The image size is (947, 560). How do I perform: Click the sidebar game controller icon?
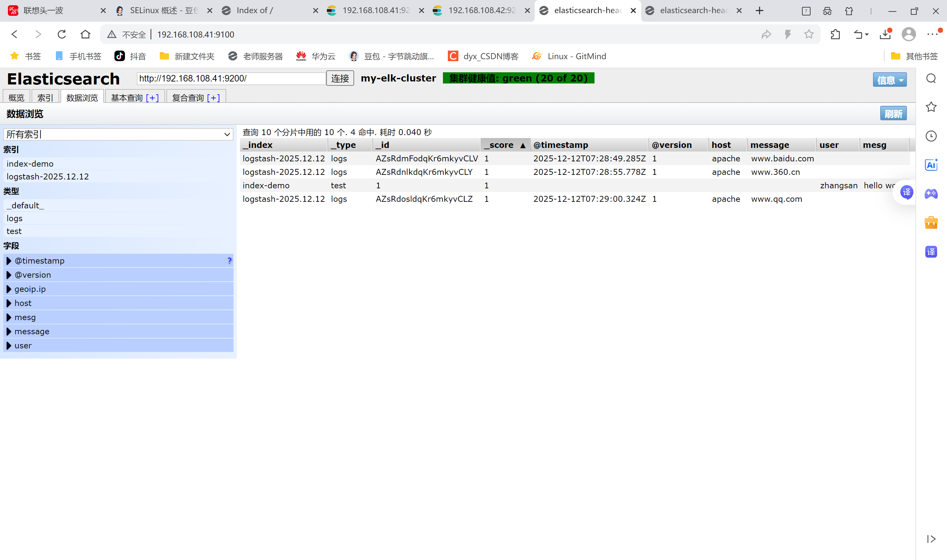point(931,194)
